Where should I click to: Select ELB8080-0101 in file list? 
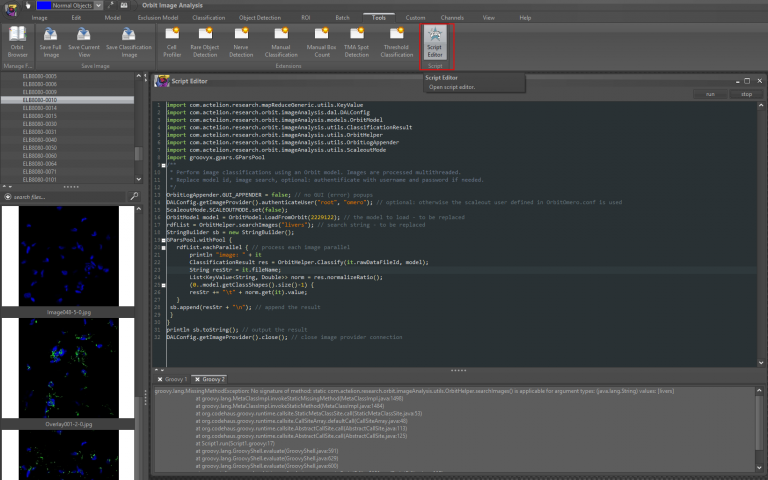40,179
